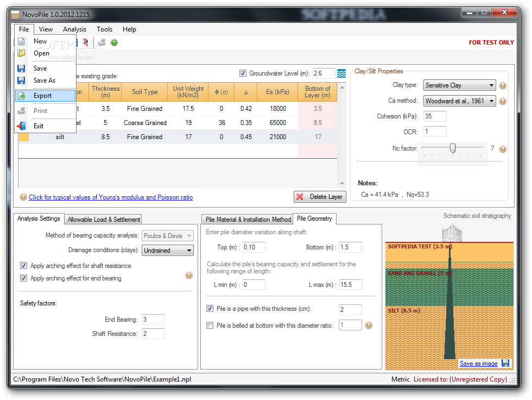This screenshot has height=400, width=532.
Task: Click the green help icon in toolbar
Action: [115, 42]
